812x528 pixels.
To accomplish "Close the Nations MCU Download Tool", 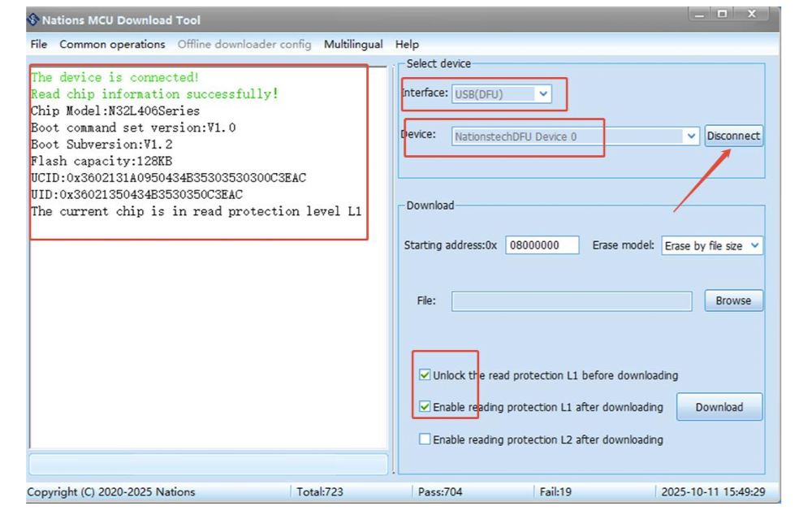I will pos(753,15).
